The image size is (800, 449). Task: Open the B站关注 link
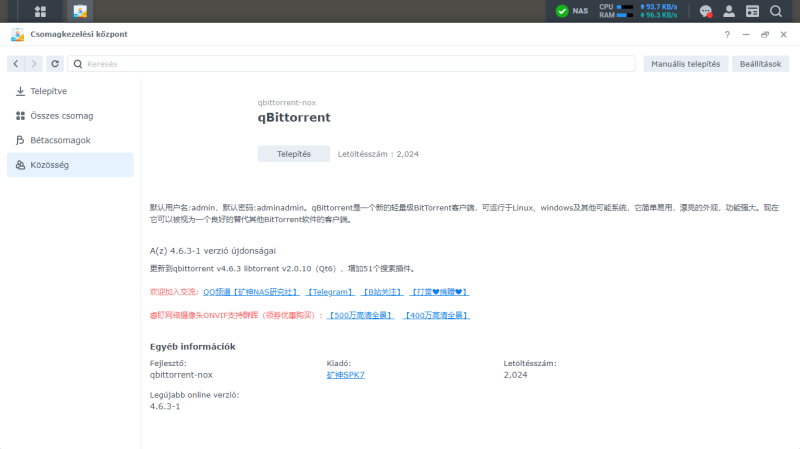[382, 292]
